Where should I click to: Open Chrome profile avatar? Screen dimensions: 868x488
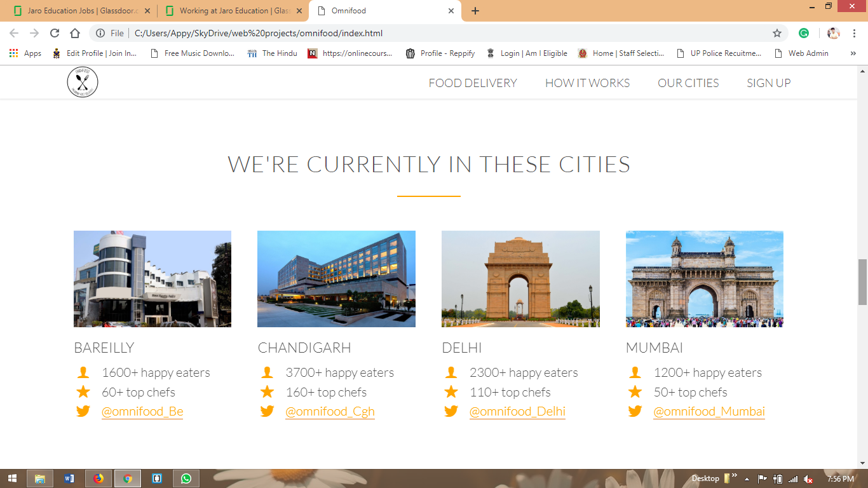(834, 33)
